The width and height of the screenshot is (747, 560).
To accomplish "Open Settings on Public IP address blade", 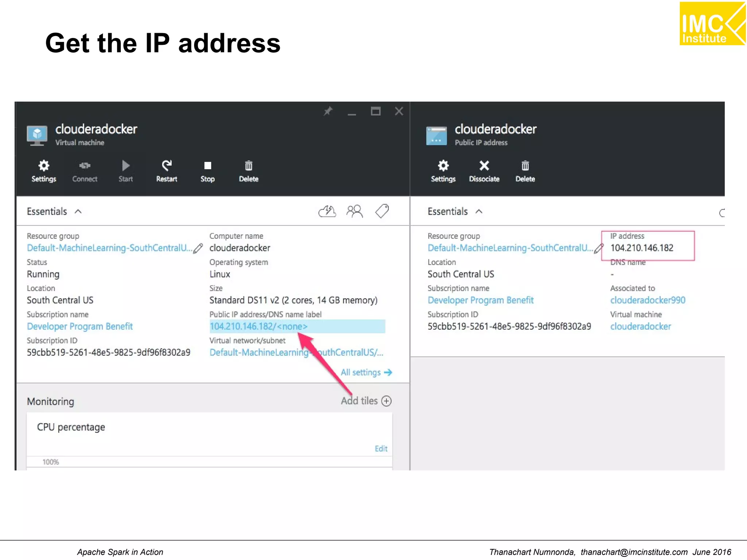I will [x=443, y=166].
